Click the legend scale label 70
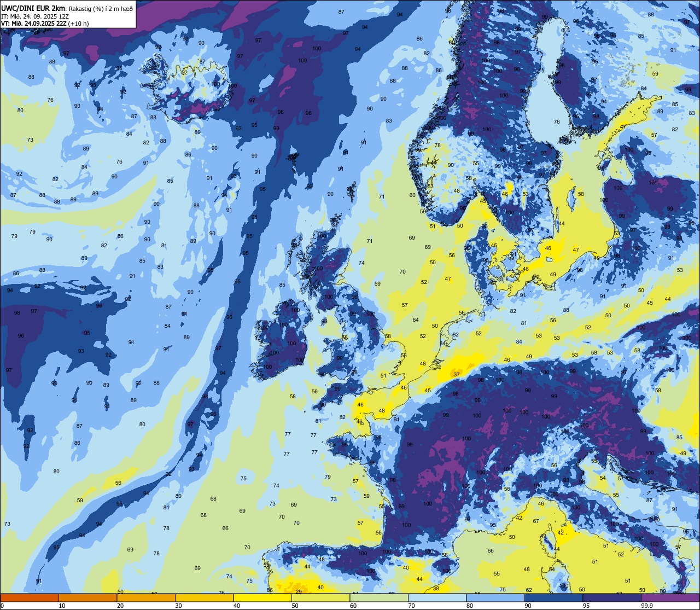This screenshot has height=610, width=700. 411,606
